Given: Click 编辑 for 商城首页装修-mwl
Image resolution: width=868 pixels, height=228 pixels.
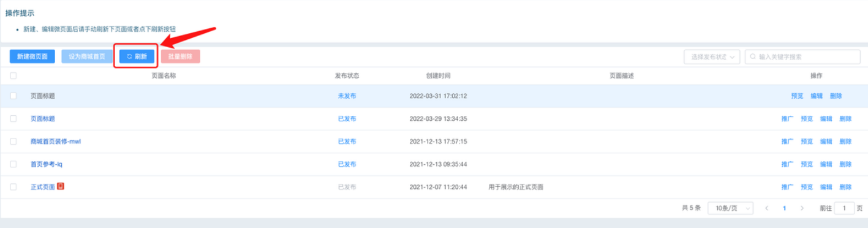Looking at the screenshot, I should click(826, 142).
